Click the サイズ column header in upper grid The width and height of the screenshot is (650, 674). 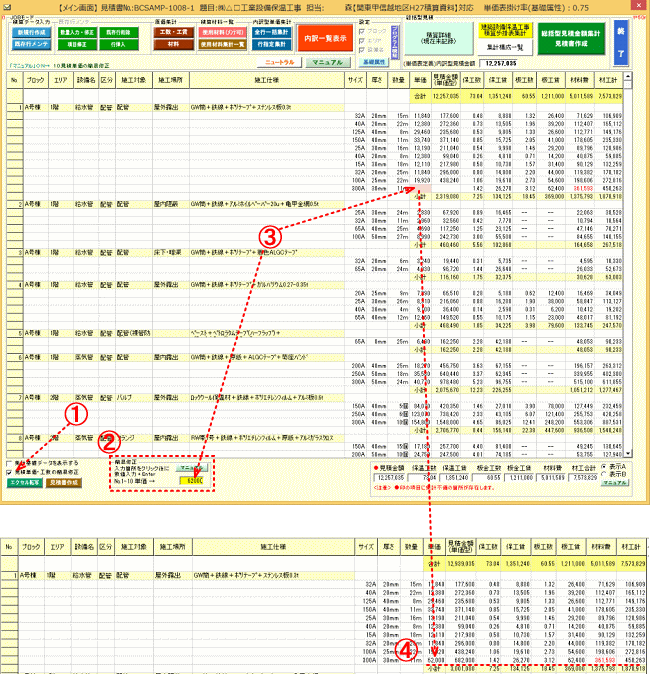[356, 80]
